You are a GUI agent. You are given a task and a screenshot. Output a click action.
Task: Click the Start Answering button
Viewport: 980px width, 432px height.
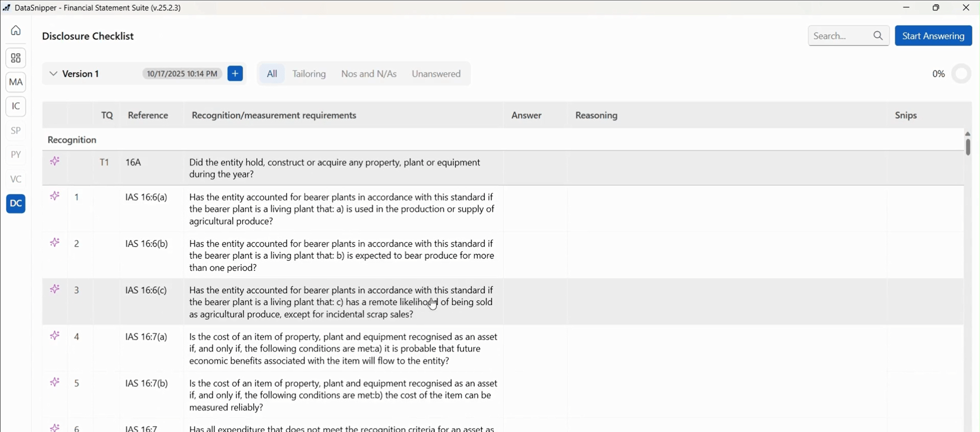[933, 36]
